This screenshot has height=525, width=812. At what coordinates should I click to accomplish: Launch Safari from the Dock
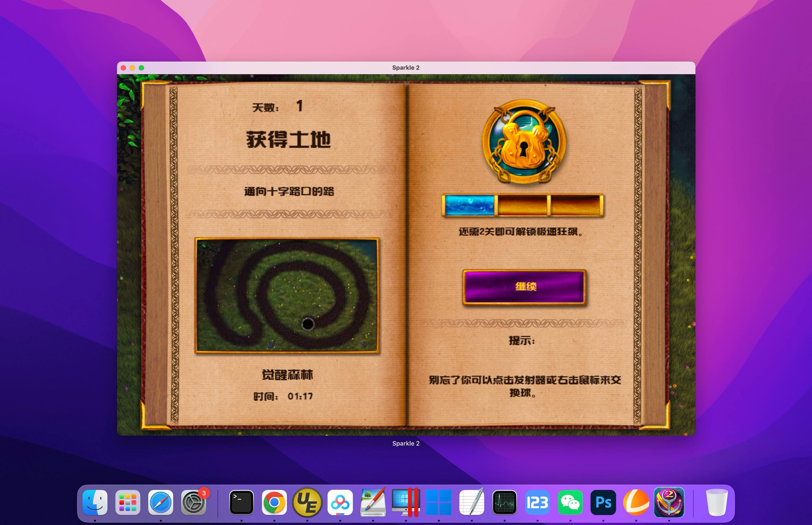click(x=160, y=502)
